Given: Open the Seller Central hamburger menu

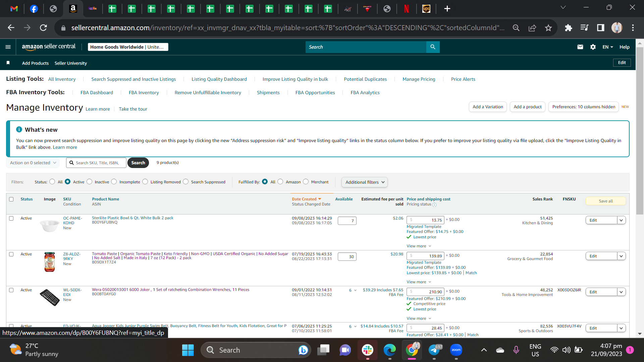Looking at the screenshot, I should [x=8, y=47].
